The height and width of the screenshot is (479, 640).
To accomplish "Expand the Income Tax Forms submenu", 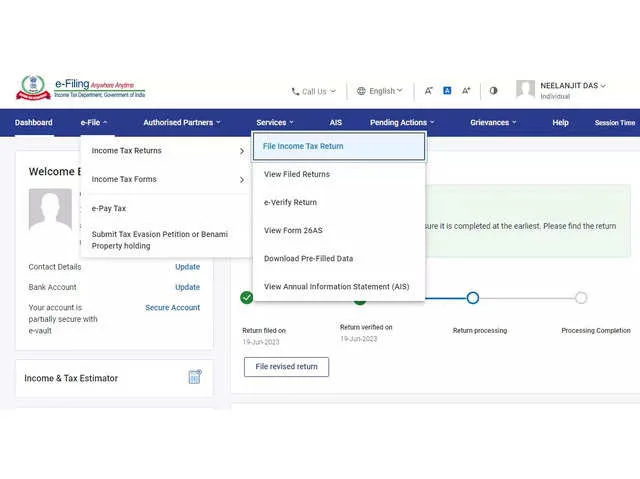I will pyautogui.click(x=168, y=180).
